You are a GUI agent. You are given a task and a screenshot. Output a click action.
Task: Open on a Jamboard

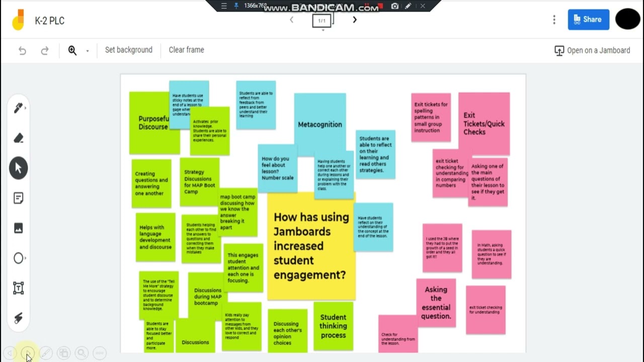[x=592, y=50]
